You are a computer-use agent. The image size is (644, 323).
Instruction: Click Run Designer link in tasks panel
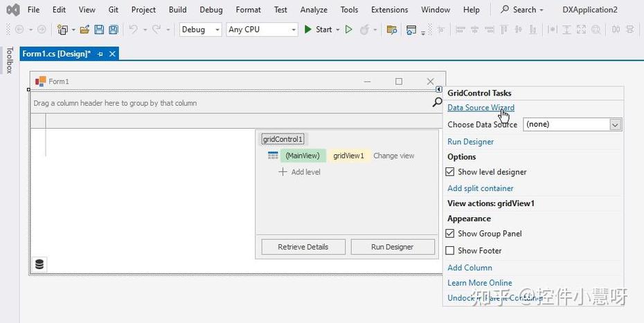point(470,142)
